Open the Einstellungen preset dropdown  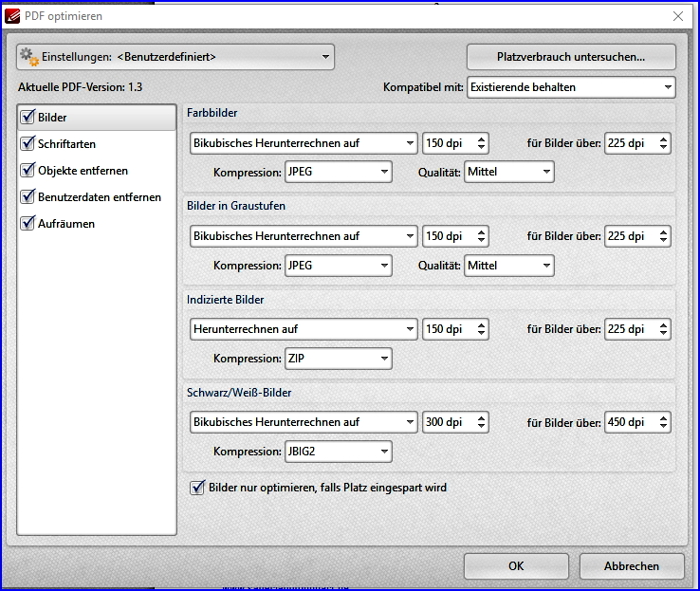click(175, 57)
